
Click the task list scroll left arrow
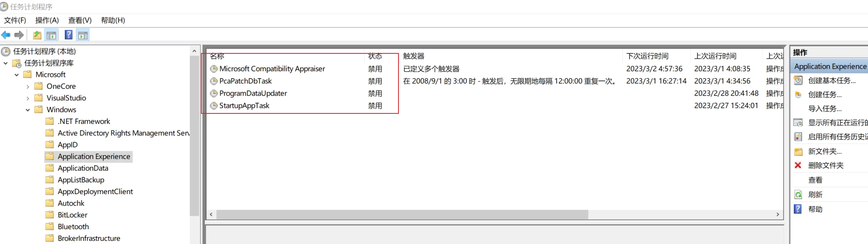211,214
